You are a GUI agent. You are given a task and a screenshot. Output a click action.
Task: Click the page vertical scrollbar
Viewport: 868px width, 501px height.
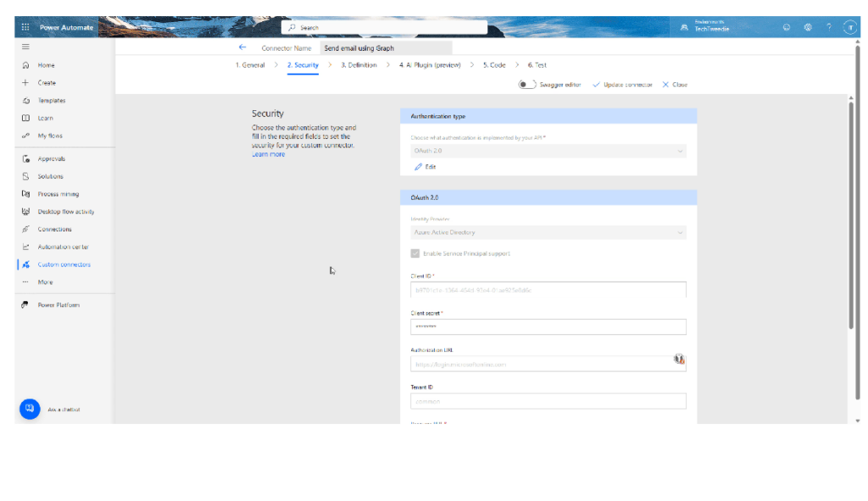coord(850,212)
